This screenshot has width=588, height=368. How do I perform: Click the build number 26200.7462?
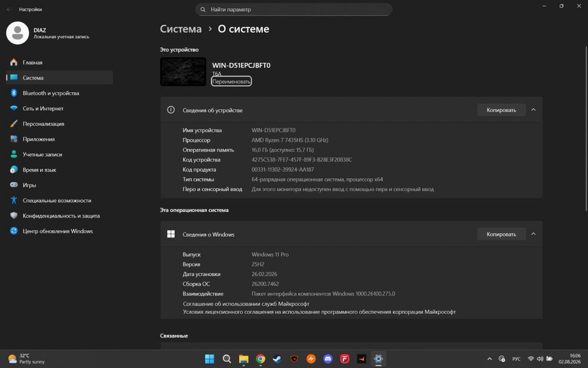[x=265, y=284]
